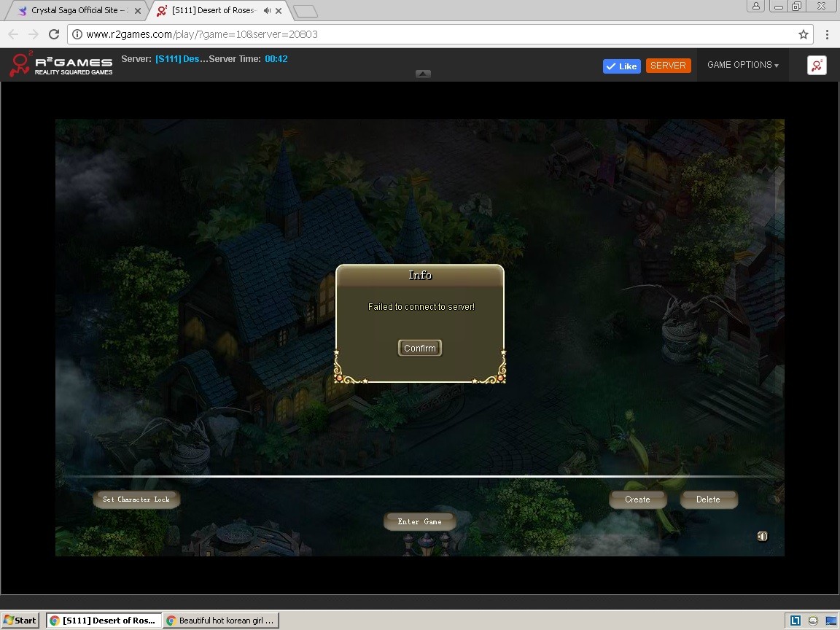
Task: View site information icon in address bar
Action: click(77, 34)
